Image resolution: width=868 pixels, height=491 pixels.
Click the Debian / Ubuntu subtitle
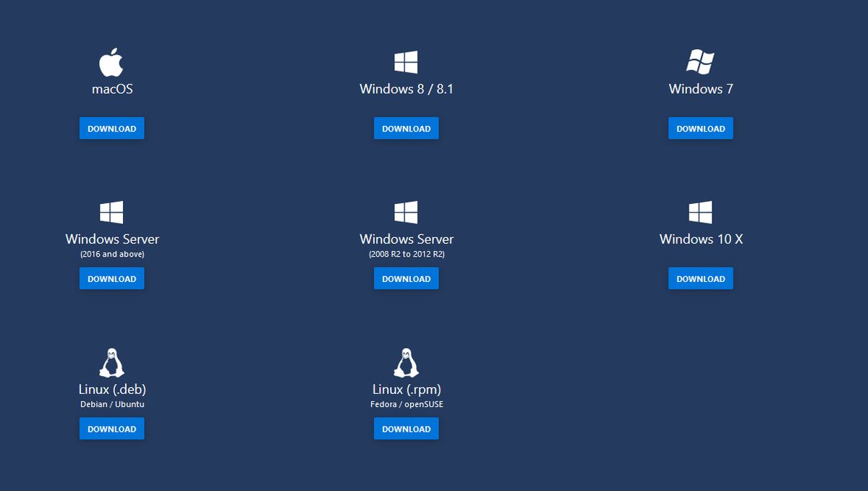[112, 404]
